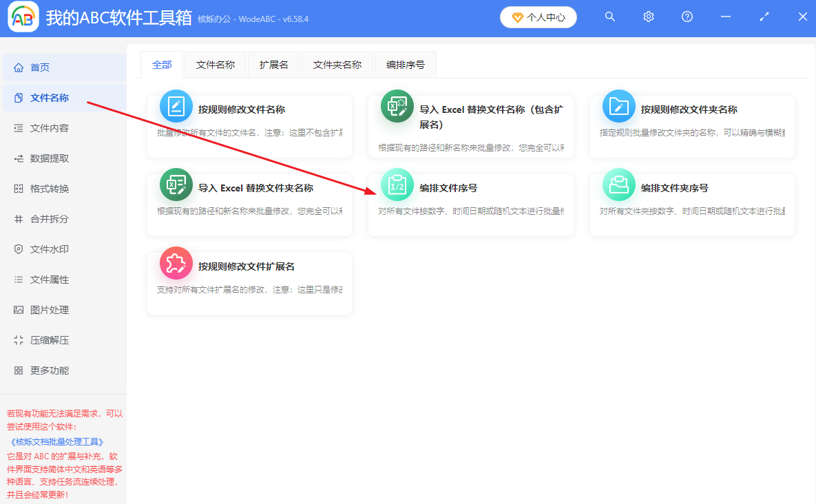Select the 编排文件序号 tool icon
This screenshot has height=504, width=816.
[397, 185]
